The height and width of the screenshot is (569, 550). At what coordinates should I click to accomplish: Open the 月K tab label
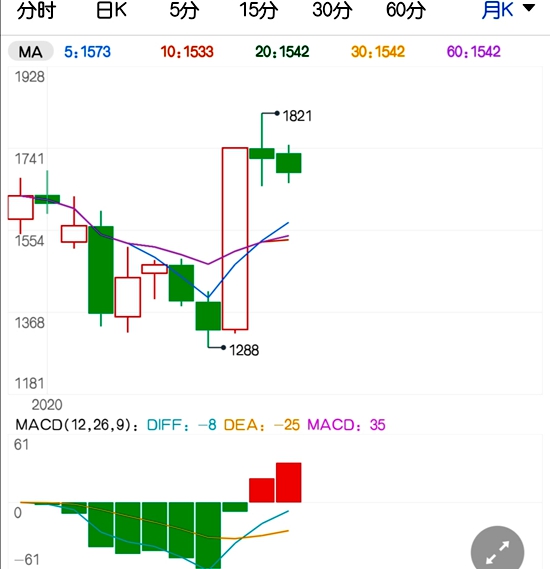pyautogui.click(x=497, y=10)
